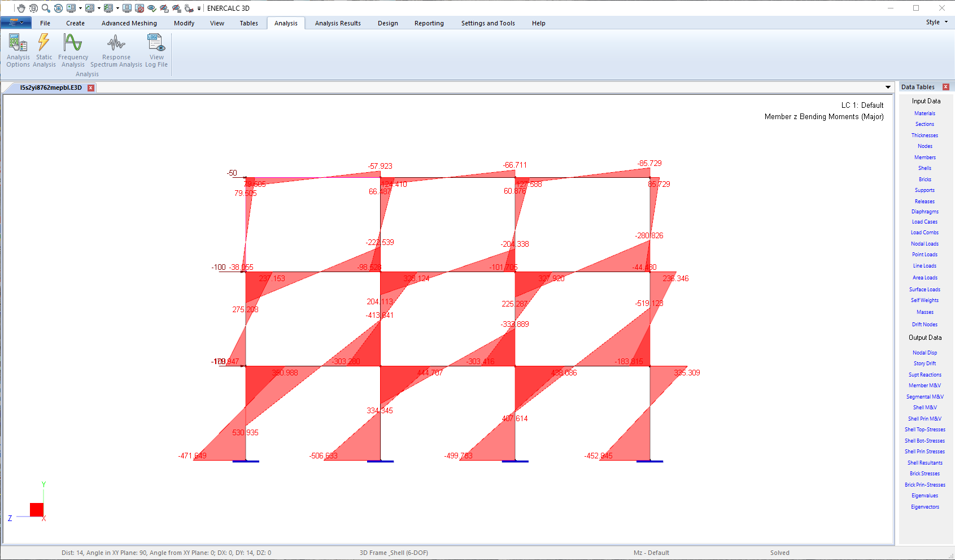955x560 pixels.
Task: Open the Help tab
Action: [539, 23]
